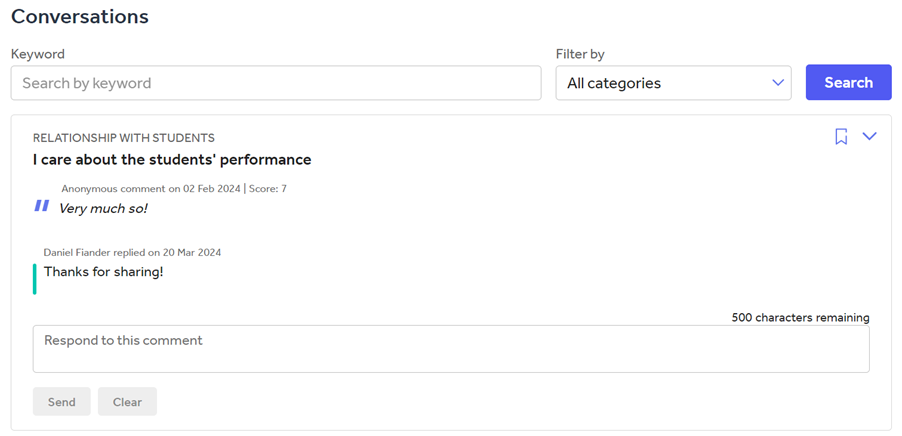This screenshot has height=436, width=902.
Task: Click into Respond to this comment box
Action: [450, 349]
